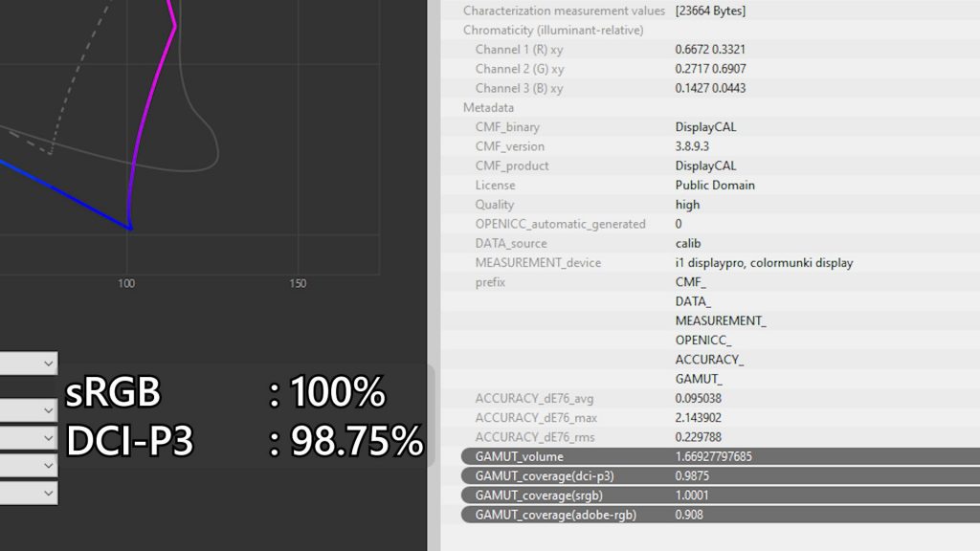Select the CMF_ prefix entry

tap(690, 282)
